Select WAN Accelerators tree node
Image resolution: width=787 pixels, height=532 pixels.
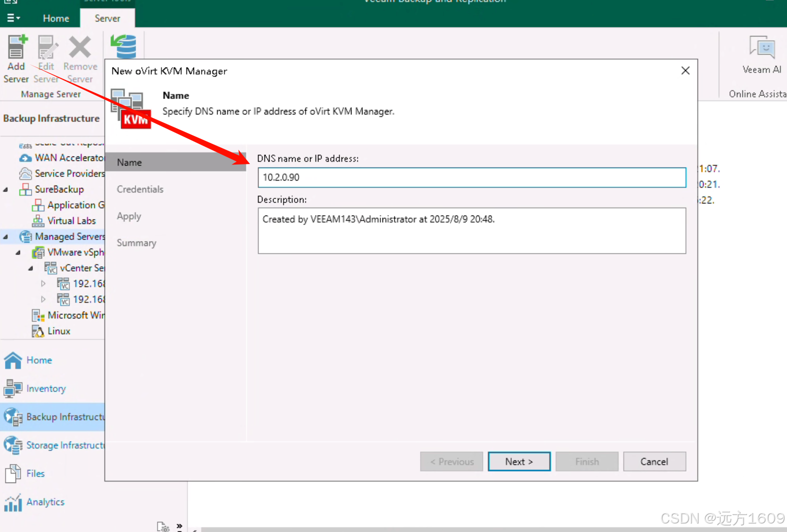69,158
